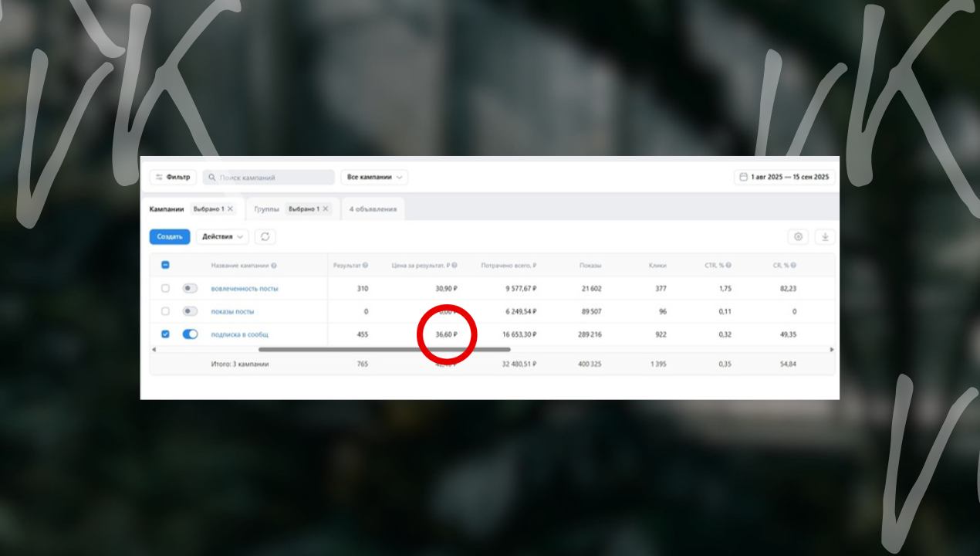Switch to the 4 объявления tab
Image resolution: width=980 pixels, height=556 pixels.
[x=373, y=209]
